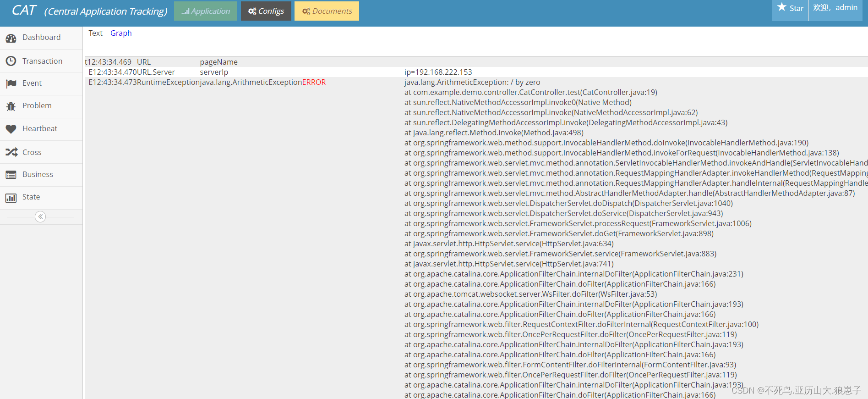The width and height of the screenshot is (868, 399).
Task: Click the FrameworkServlet.service(FrameworkServlet.java:883) line
Action: coord(560,254)
